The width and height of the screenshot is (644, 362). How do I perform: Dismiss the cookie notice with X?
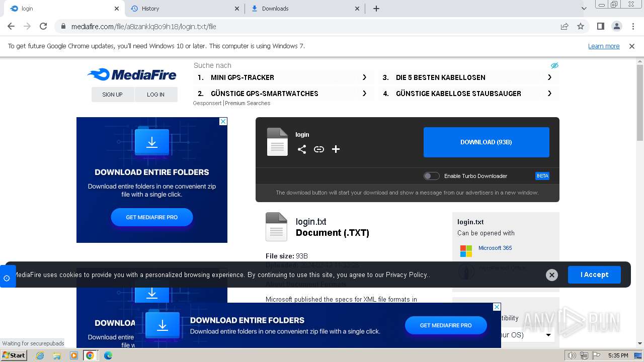click(x=552, y=275)
